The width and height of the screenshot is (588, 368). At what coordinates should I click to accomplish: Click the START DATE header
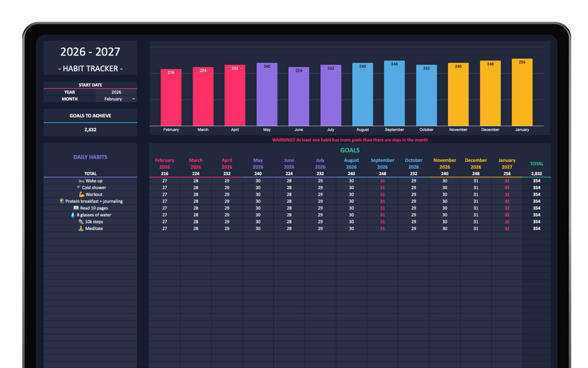[90, 85]
